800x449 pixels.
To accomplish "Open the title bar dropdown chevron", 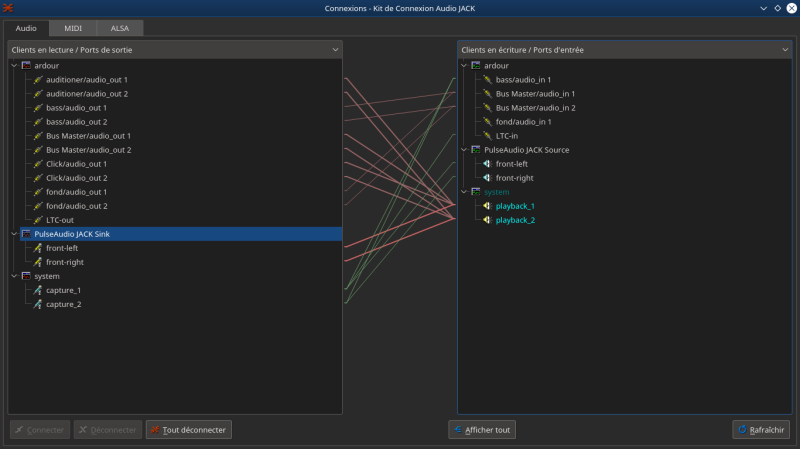I will 763,8.
